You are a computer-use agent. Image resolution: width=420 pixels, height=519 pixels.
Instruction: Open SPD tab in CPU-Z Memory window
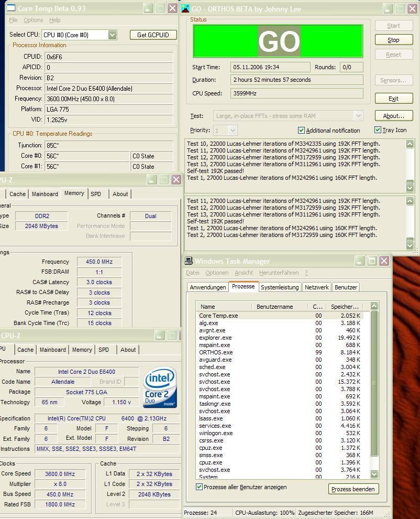tap(96, 194)
